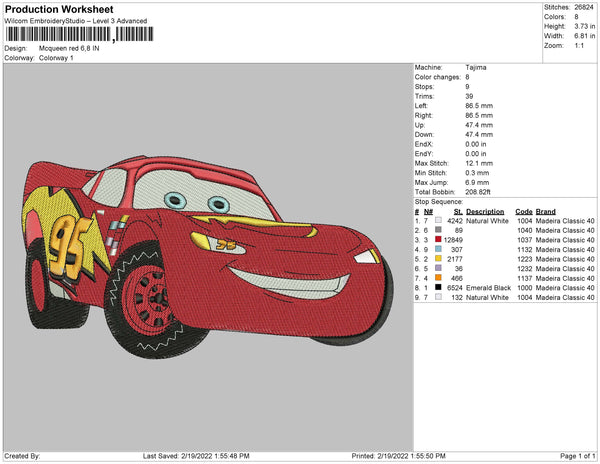Click the Machine value Tajima
This screenshot has height=464, width=600.
476,67
